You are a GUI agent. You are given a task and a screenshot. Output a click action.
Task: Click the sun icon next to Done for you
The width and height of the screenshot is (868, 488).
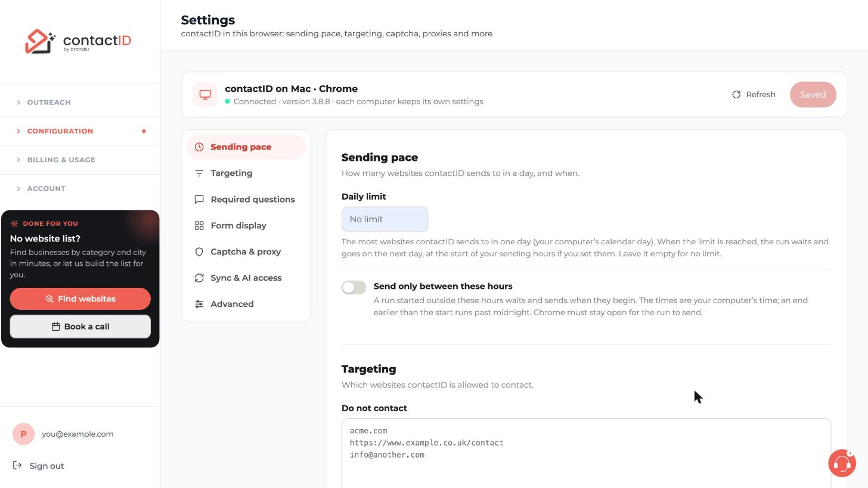click(14, 224)
